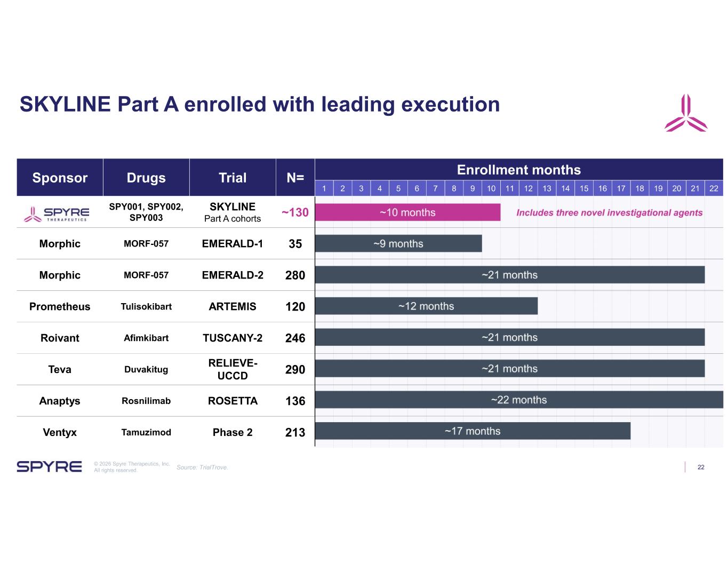Click the Spyre tri-blade logo icon top right
The image size is (728, 563).
click(x=686, y=113)
